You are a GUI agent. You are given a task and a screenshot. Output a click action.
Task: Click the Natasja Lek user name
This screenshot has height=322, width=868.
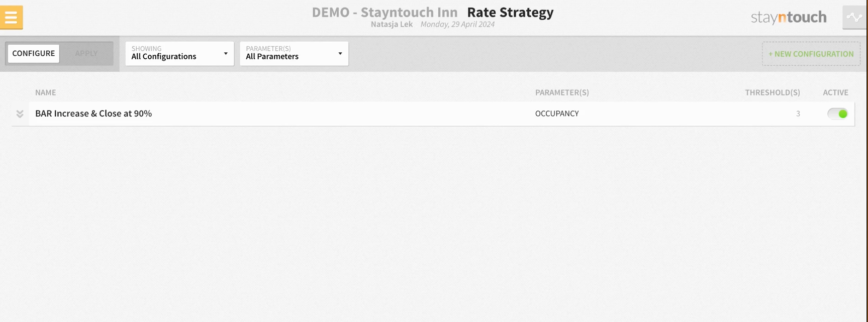coord(392,24)
